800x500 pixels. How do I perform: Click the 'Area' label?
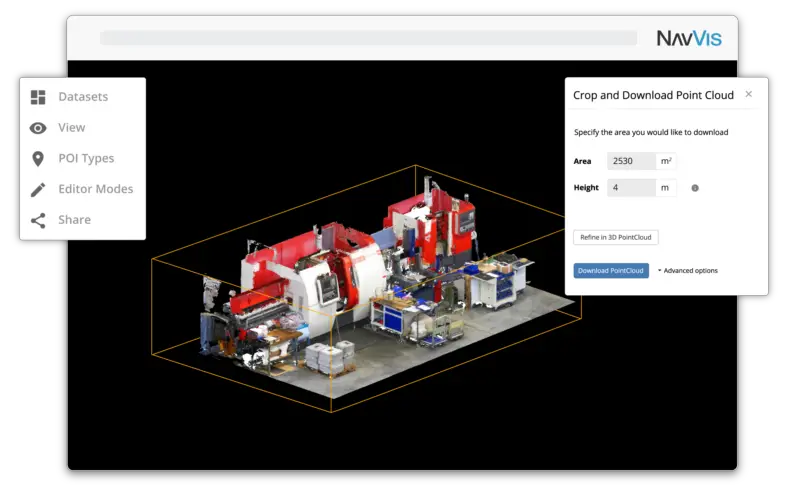(582, 161)
